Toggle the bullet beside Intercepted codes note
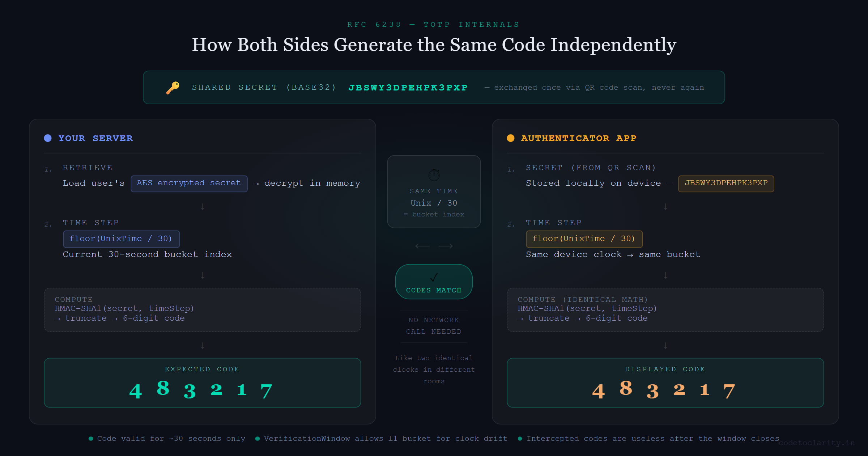This screenshot has height=456, width=868. pyautogui.click(x=520, y=438)
